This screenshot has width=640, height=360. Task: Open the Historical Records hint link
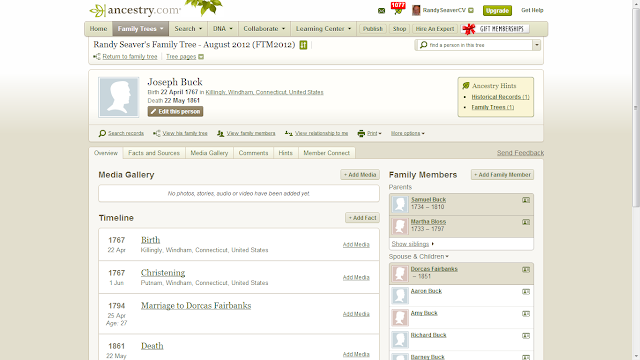pos(500,97)
